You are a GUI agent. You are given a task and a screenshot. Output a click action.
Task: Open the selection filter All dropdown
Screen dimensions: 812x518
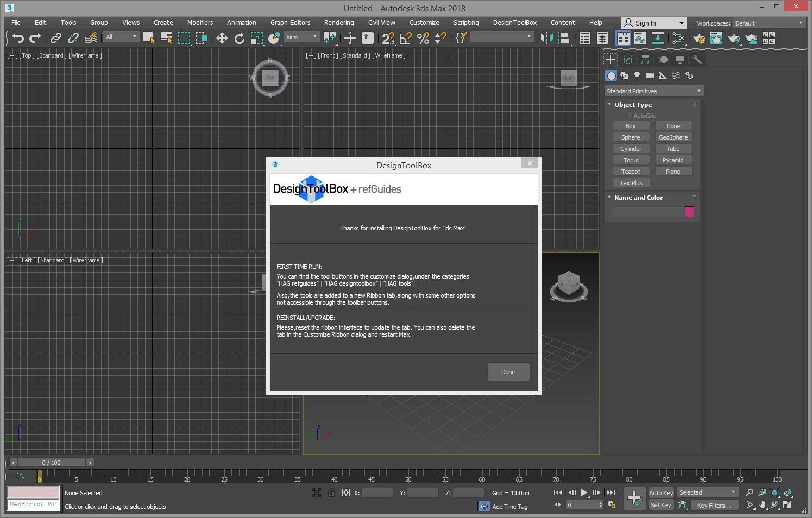point(122,37)
